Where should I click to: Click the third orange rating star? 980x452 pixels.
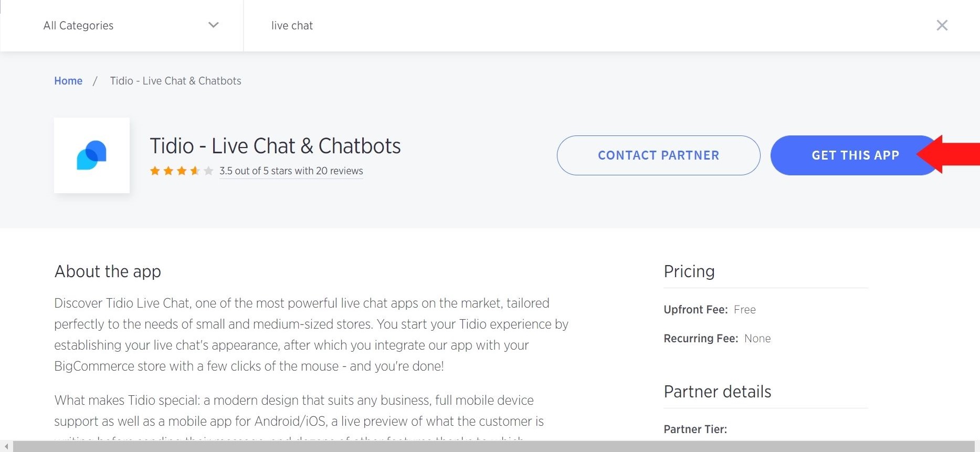tap(182, 171)
